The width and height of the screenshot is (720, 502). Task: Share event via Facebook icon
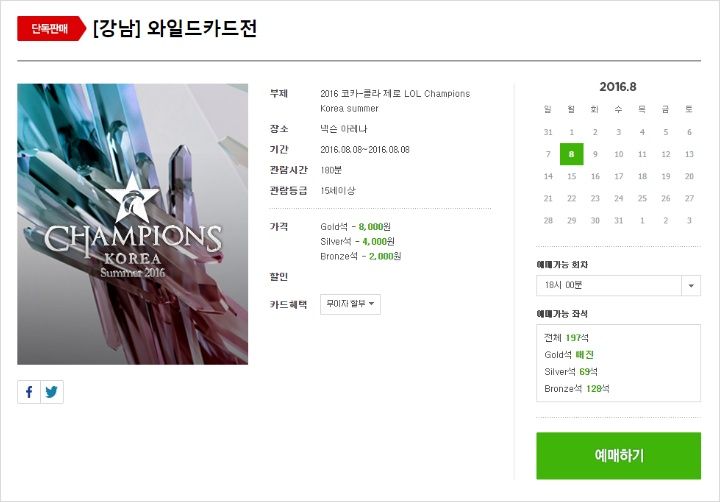29,392
